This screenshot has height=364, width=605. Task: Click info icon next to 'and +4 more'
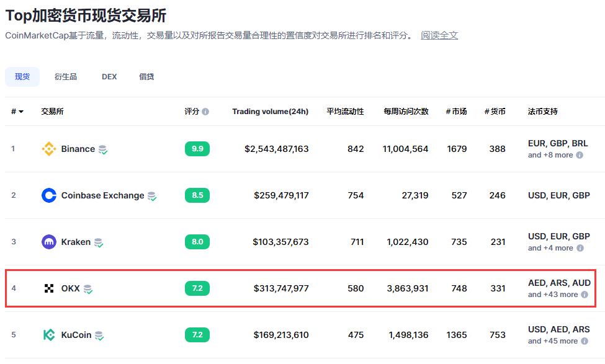tap(580, 248)
